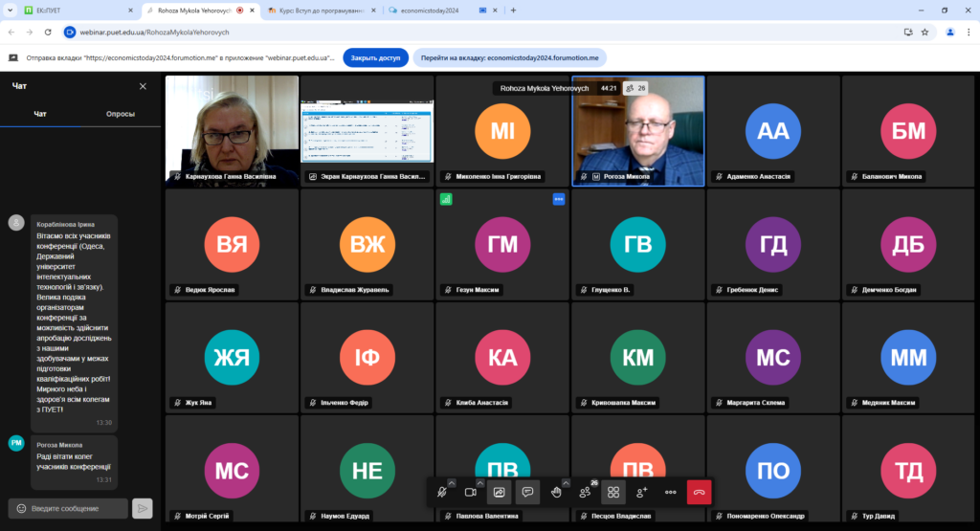Open more actions three-dot menu
Screen dimensions: 980x531
[671, 492]
